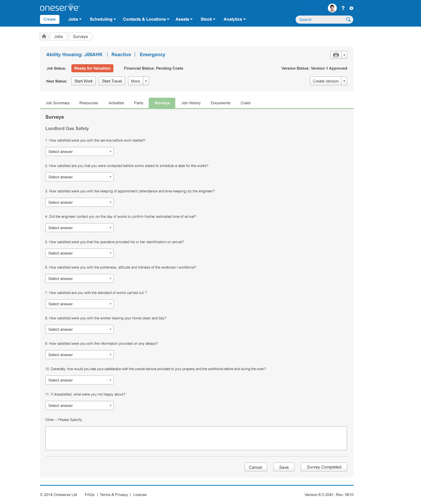Click the Cancel button
Image resolution: width=421 pixels, height=504 pixels.
coord(256,467)
